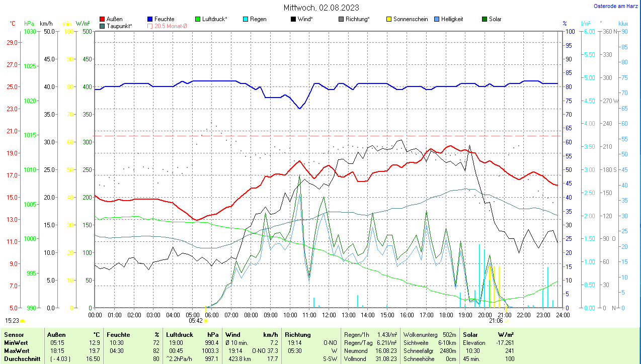
Task: Click the 05:42 sunrise time marker
Action: [x=196, y=320]
